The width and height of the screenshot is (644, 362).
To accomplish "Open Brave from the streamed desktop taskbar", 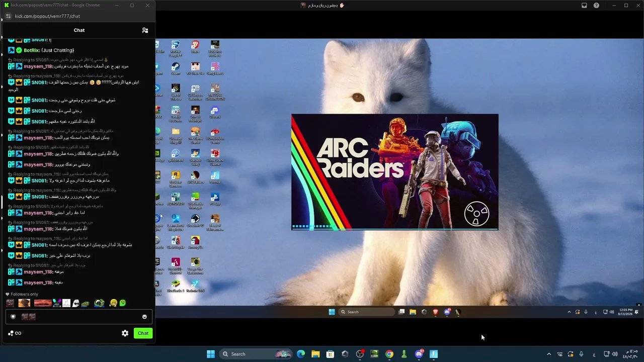I will tap(435, 312).
